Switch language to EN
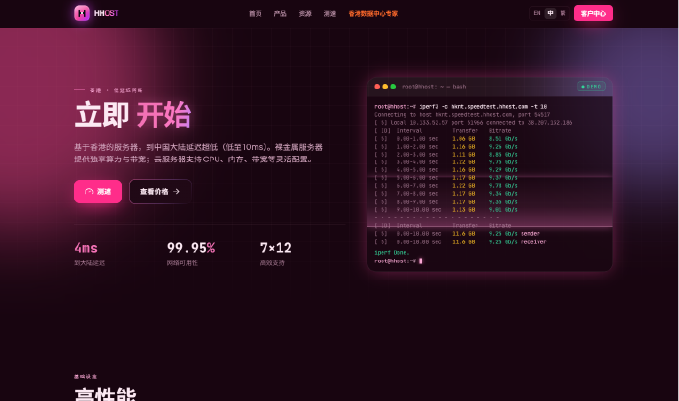The width and height of the screenshot is (679, 401). point(537,13)
